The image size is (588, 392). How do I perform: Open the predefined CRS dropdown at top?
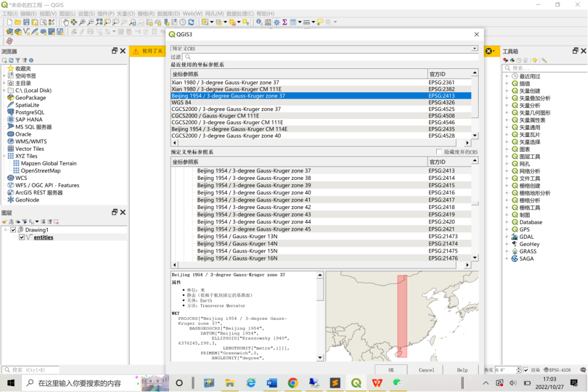tap(324, 48)
